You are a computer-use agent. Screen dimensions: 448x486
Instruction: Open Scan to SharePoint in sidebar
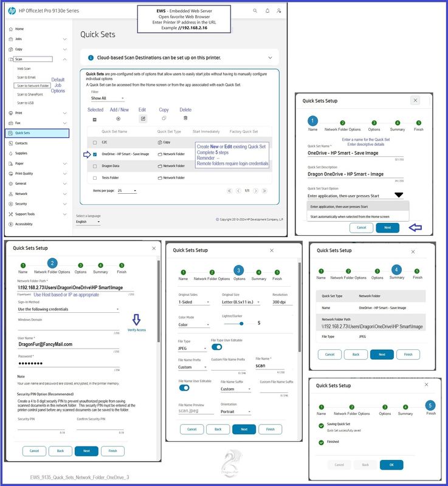pos(30,94)
